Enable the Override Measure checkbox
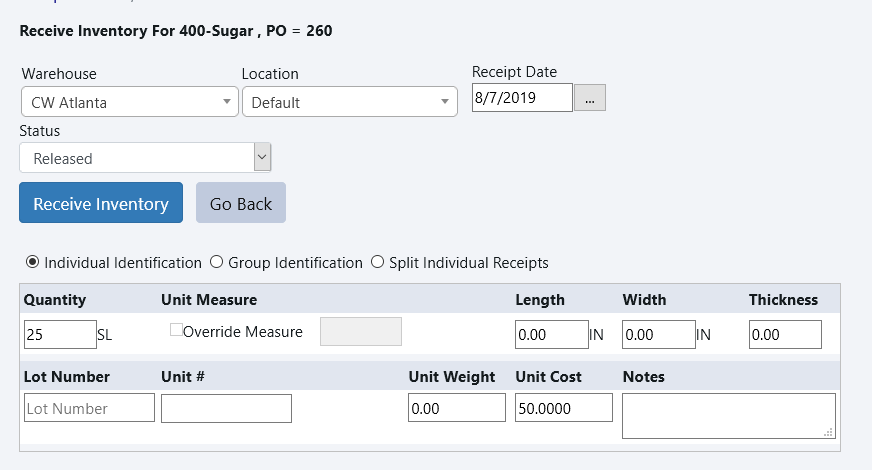The width and height of the screenshot is (872, 470). (176, 331)
